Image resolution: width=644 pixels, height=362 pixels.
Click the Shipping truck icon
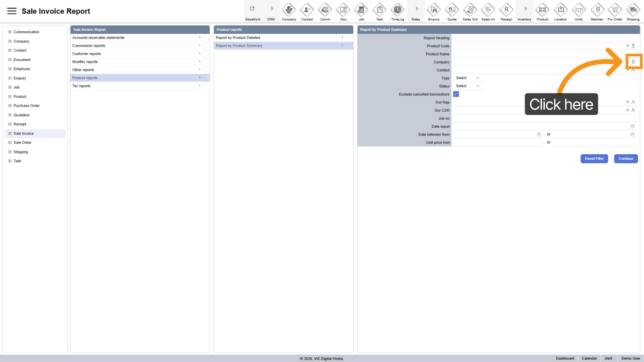tap(633, 10)
